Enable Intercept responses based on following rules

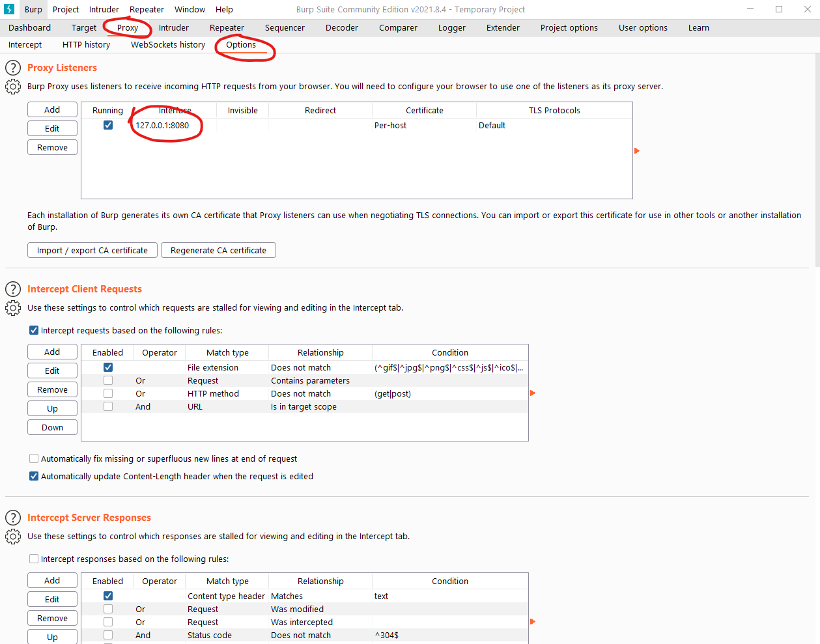[34, 559]
